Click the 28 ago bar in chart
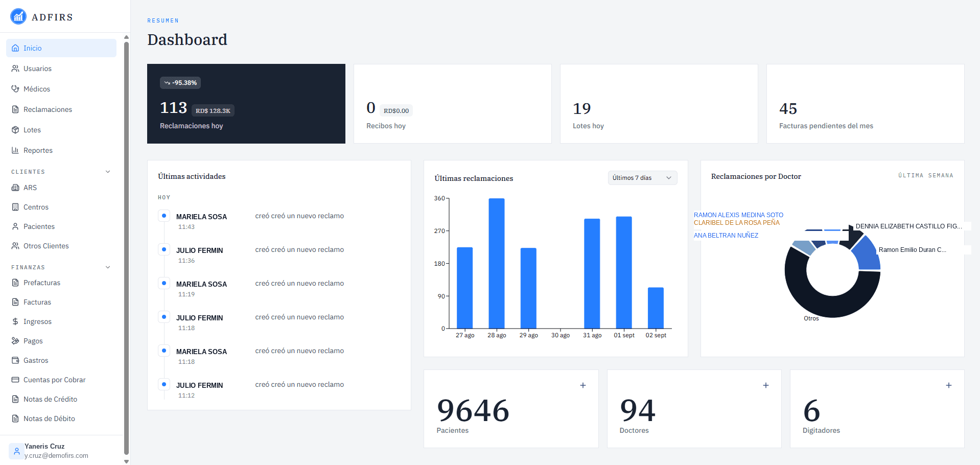 pyautogui.click(x=497, y=263)
